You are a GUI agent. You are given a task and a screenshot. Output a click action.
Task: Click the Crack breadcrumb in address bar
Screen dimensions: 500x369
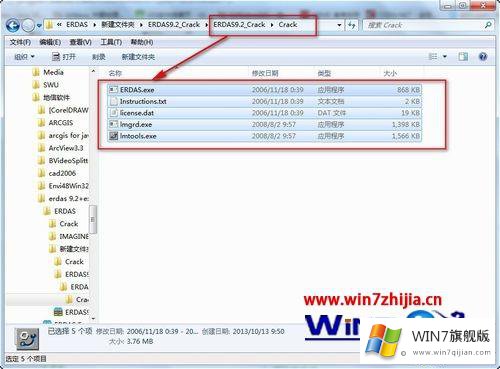tap(288, 25)
